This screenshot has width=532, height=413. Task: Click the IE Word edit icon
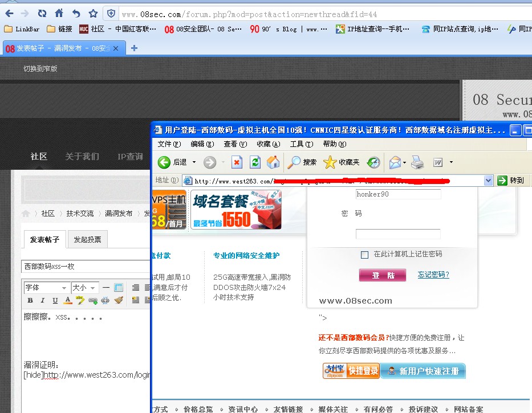[x=438, y=162]
